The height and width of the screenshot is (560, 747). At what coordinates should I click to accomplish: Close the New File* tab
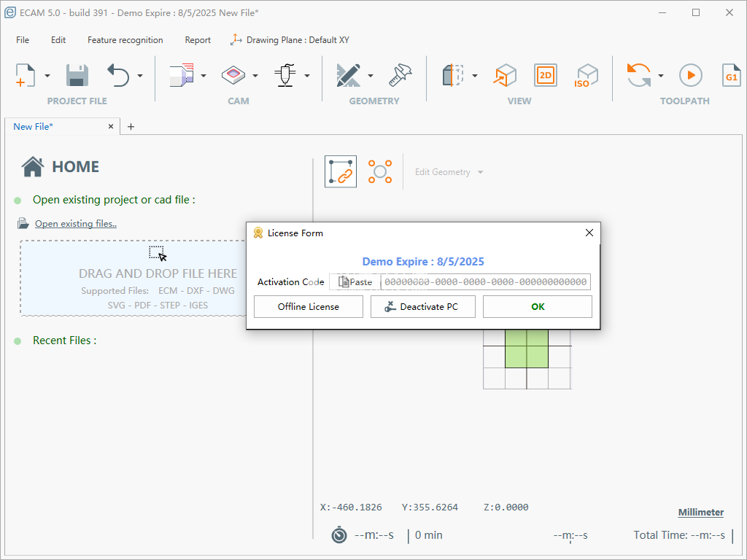[x=111, y=127]
